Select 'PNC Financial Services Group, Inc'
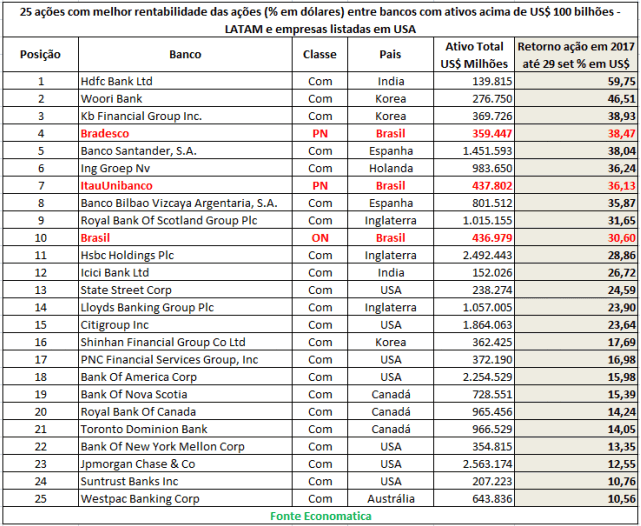This screenshot has width=641, height=526. tap(185, 360)
